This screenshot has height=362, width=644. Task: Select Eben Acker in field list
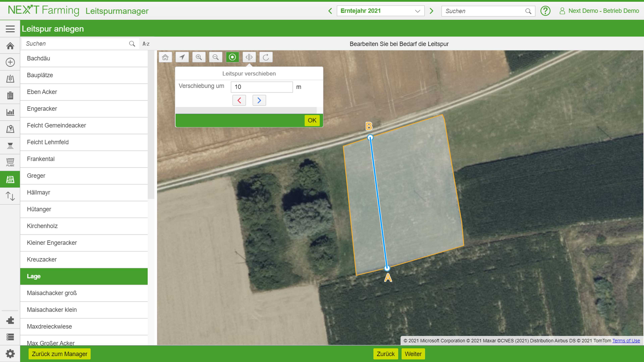[84, 92]
